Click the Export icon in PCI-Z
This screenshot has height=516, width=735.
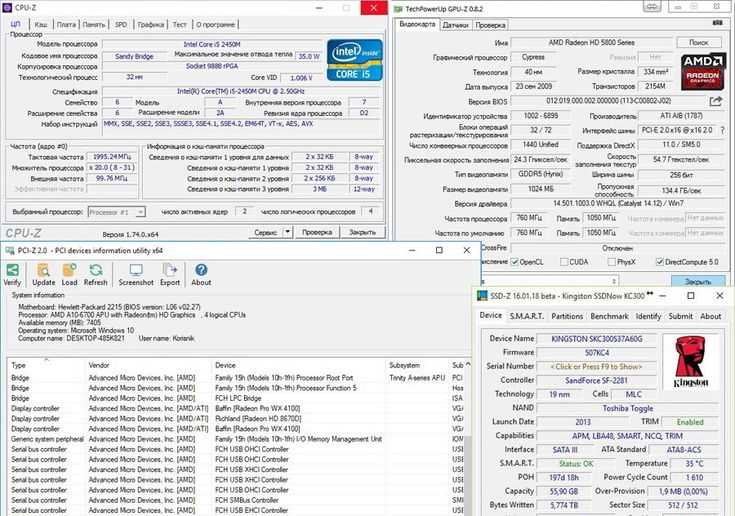click(170, 270)
